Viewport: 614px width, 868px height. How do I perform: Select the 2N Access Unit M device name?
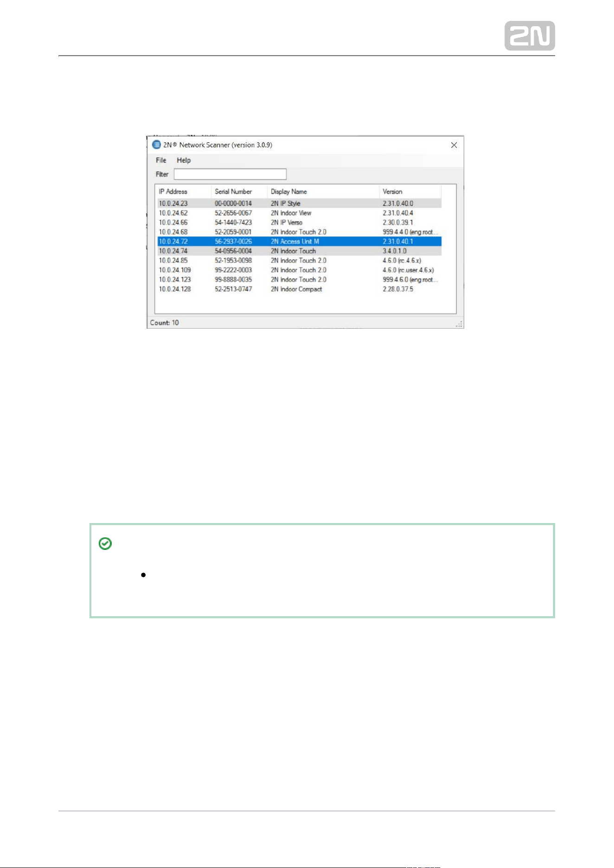tap(295, 242)
